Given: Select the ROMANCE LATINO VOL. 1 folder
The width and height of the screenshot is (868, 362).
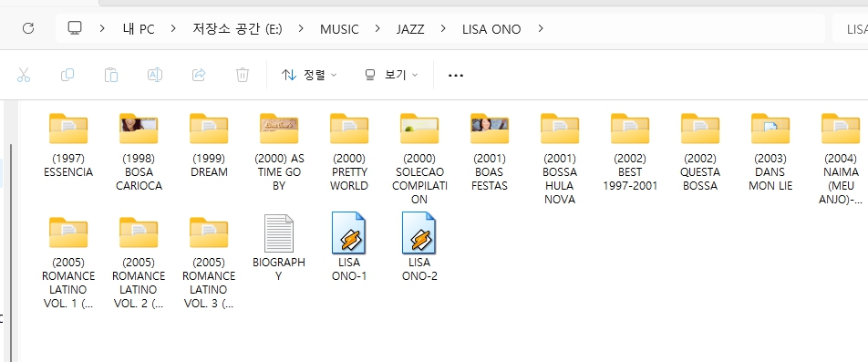Looking at the screenshot, I should pyautogui.click(x=68, y=263).
